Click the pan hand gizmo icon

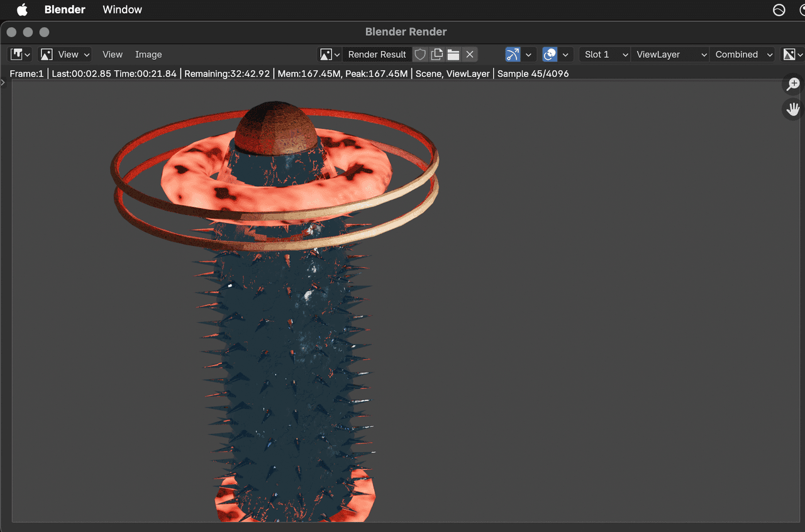point(792,109)
